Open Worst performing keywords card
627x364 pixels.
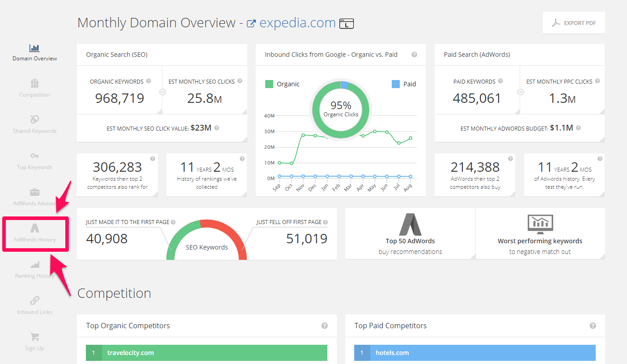tap(540, 234)
